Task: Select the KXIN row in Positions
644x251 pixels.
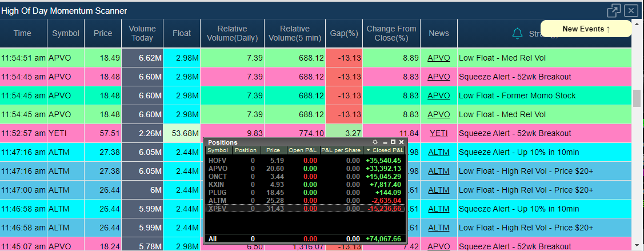Action: click(x=305, y=185)
